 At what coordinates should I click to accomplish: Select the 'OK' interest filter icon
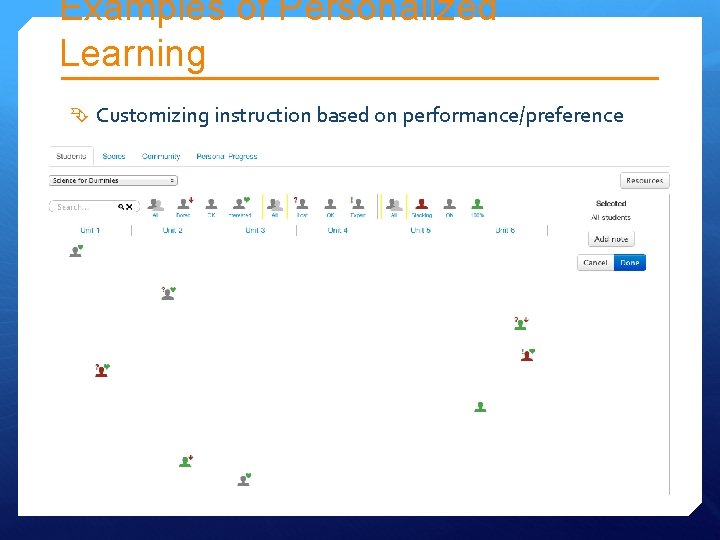211,208
